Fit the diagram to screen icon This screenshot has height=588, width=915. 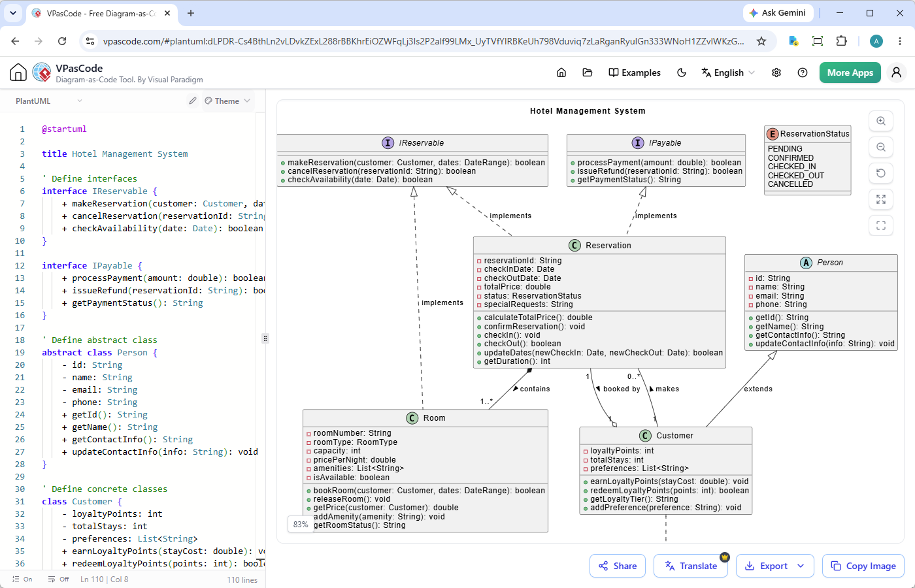point(881,199)
